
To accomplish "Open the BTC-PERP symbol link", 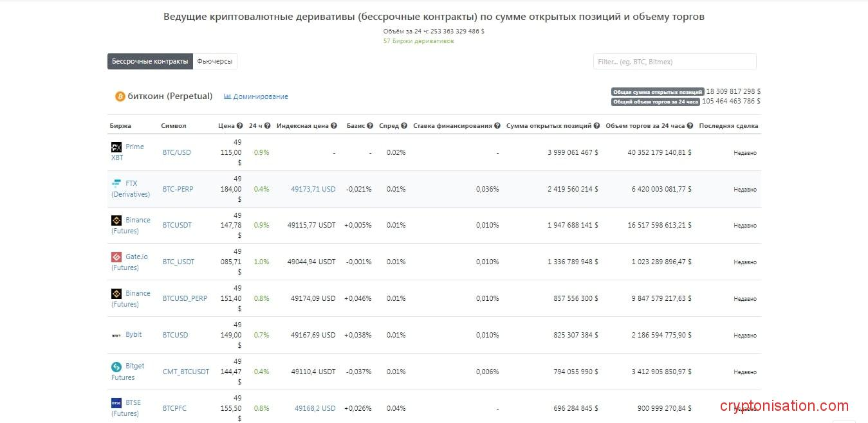I will pos(178,190).
